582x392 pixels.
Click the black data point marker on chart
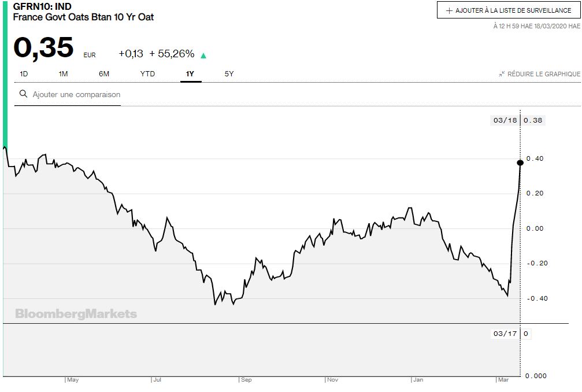coord(520,162)
